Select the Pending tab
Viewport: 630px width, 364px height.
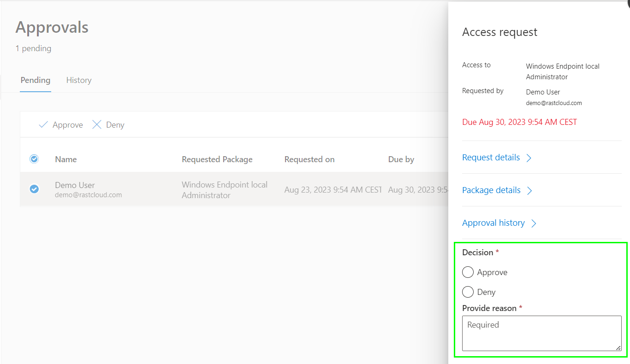(x=36, y=80)
